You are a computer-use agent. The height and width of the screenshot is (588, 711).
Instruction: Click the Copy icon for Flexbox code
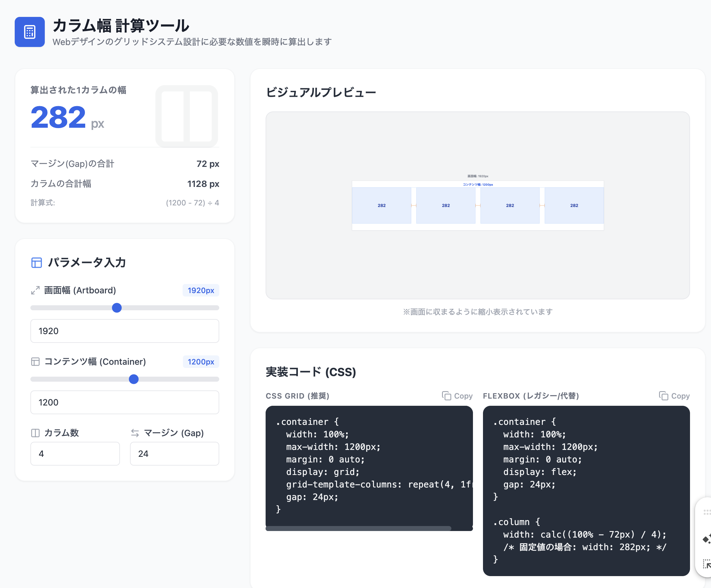point(663,396)
